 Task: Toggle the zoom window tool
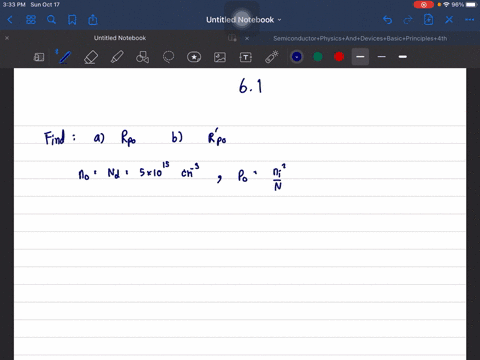(x=39, y=57)
